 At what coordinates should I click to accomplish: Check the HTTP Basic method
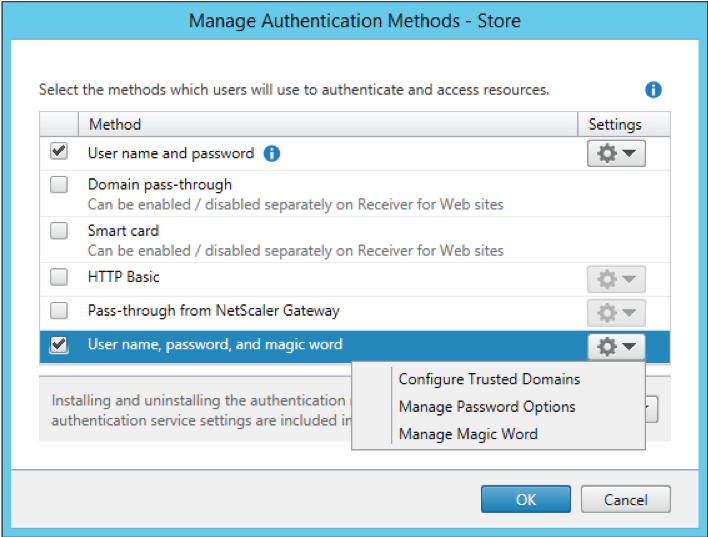(59, 277)
